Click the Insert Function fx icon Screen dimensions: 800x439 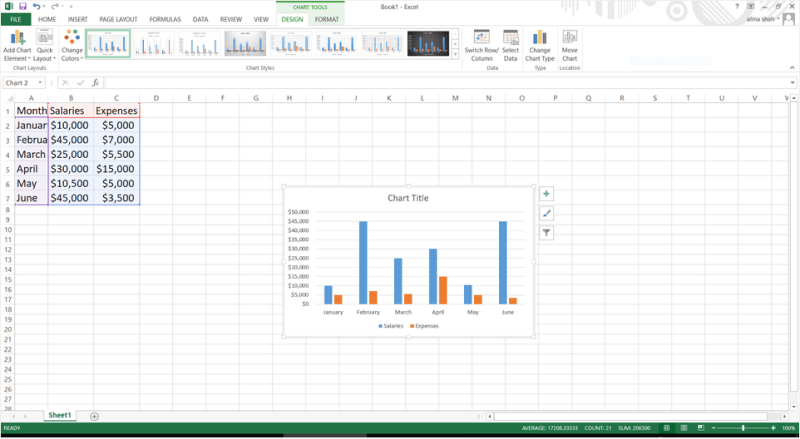click(95, 83)
